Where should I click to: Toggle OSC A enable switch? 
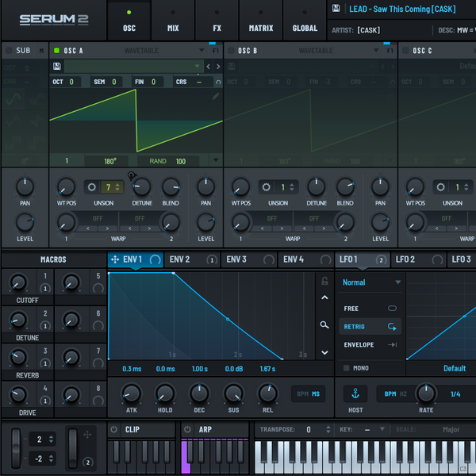click(x=56, y=51)
